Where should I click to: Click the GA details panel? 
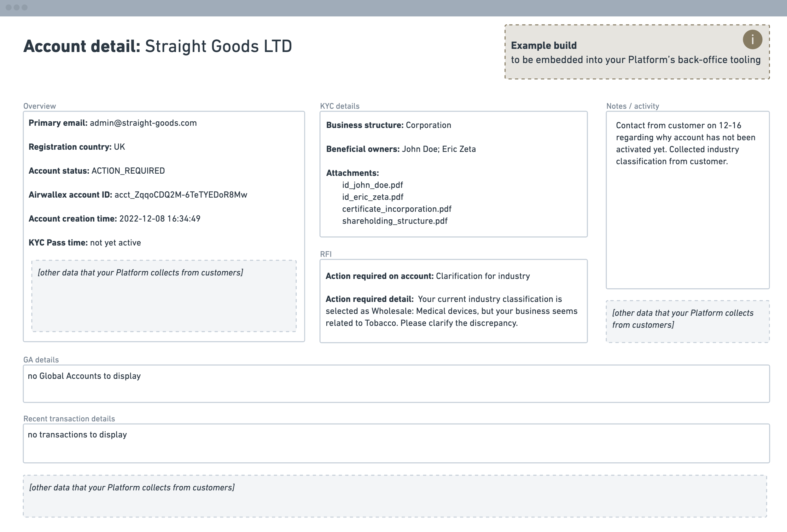[x=396, y=384]
